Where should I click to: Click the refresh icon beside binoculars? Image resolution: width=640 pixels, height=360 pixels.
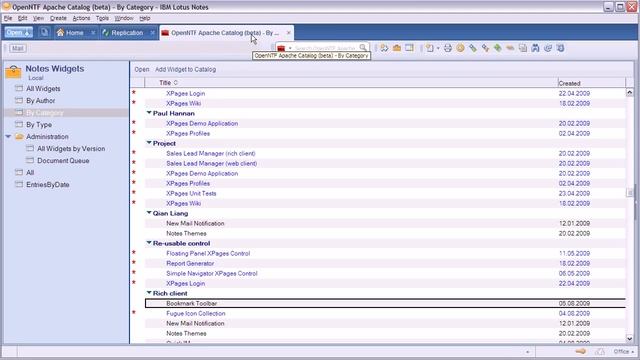[548, 48]
